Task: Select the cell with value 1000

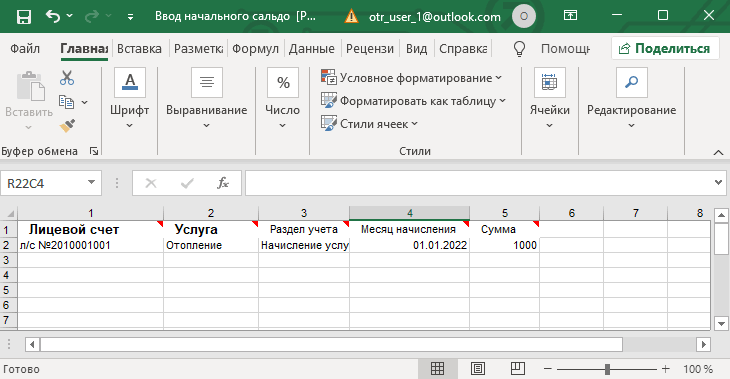Action: click(x=505, y=245)
